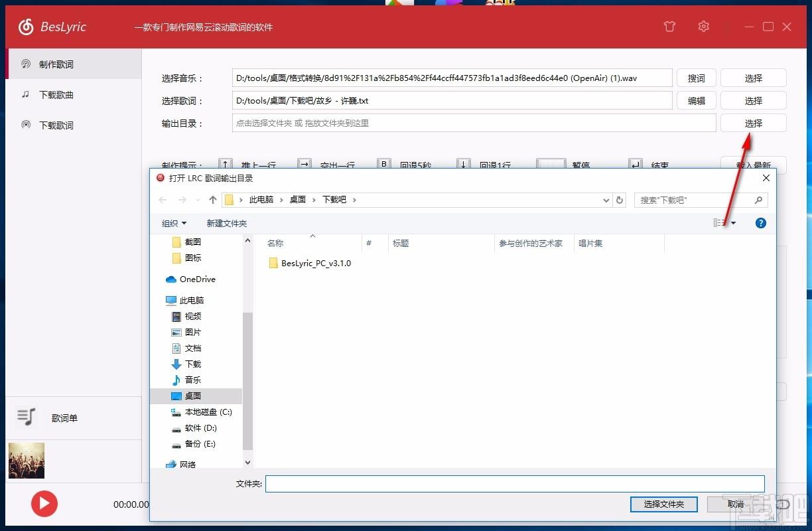
Task: Select 此电脑 in navigation tree
Action: pyautogui.click(x=185, y=301)
